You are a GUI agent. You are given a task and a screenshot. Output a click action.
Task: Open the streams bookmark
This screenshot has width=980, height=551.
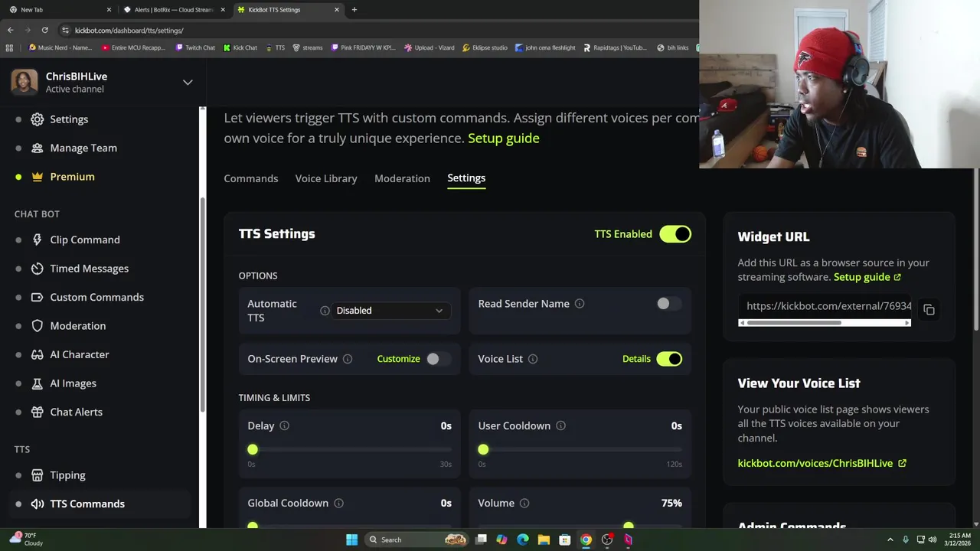coord(307,47)
